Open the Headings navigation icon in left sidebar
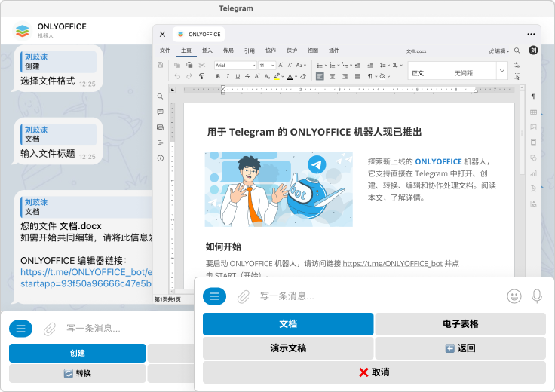 point(161,142)
